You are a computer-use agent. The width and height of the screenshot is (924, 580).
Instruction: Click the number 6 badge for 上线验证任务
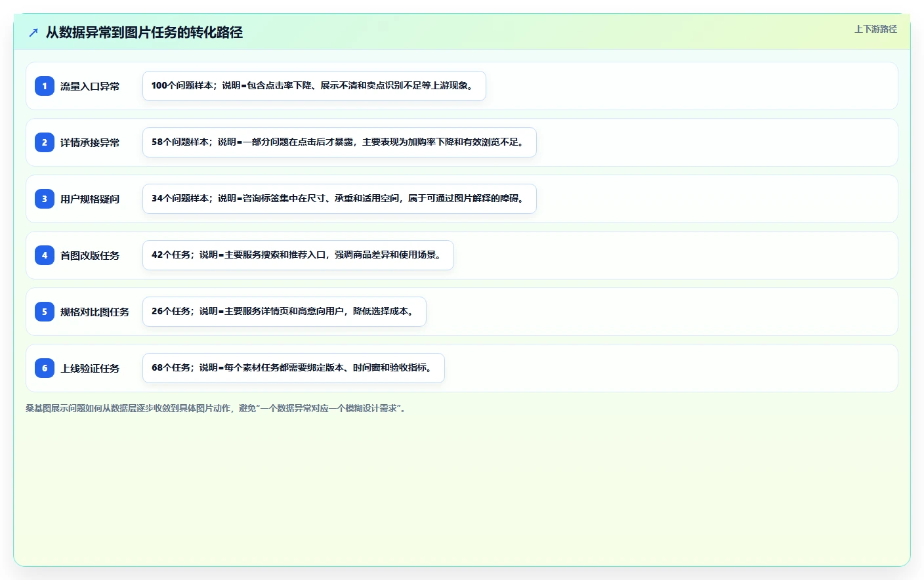(x=45, y=368)
